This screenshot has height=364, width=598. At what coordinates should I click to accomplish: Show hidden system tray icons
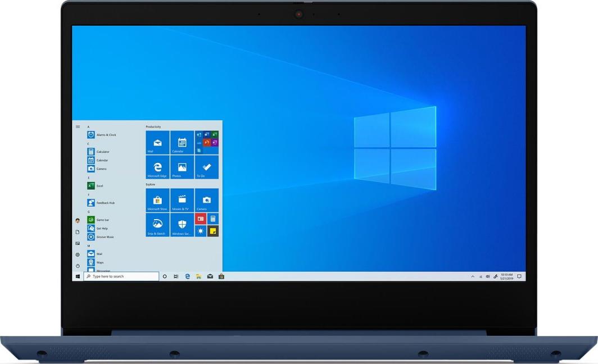point(473,277)
